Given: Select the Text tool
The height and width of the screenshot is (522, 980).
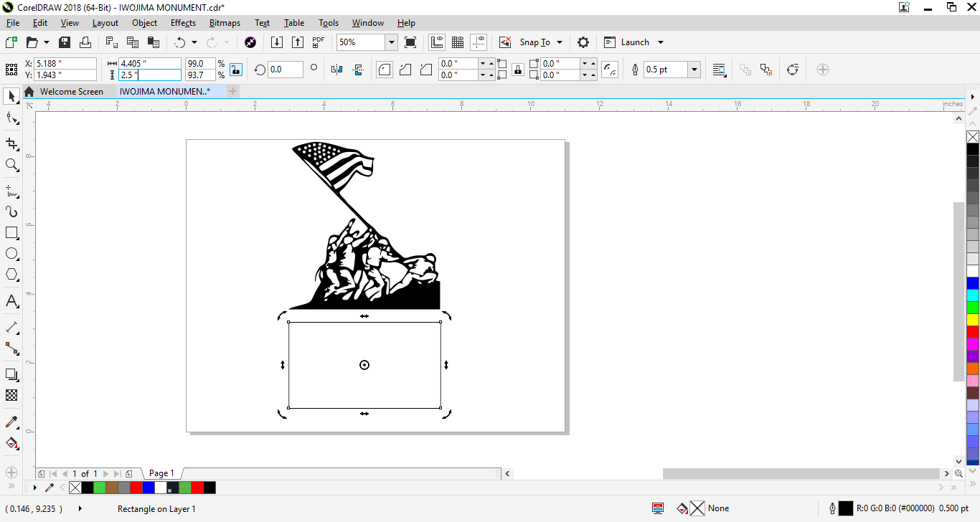Looking at the screenshot, I should (x=11, y=300).
